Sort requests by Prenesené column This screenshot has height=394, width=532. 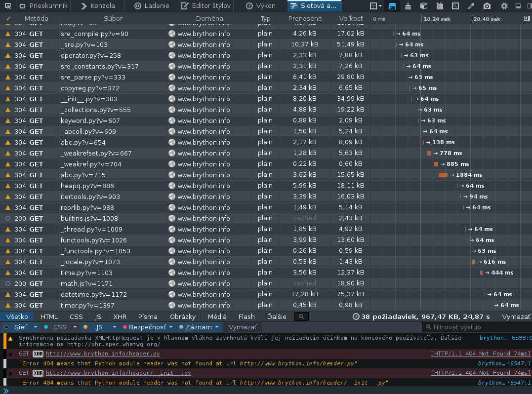[x=305, y=19]
